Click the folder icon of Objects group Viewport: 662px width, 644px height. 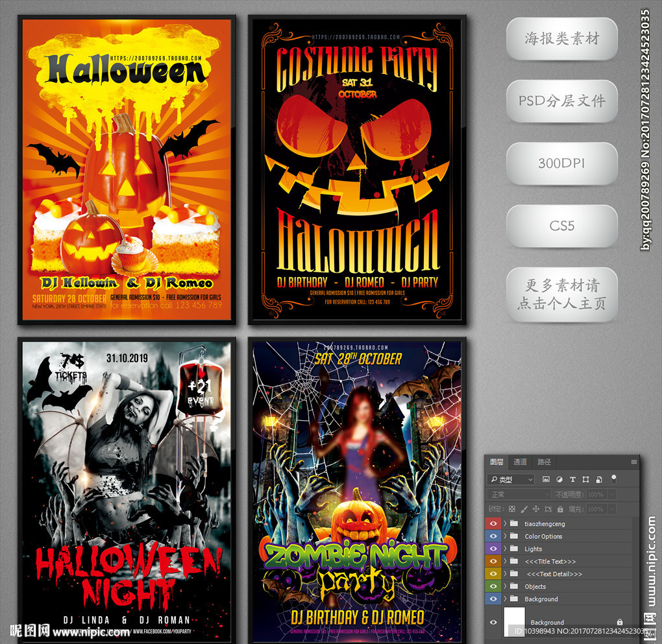click(514, 586)
